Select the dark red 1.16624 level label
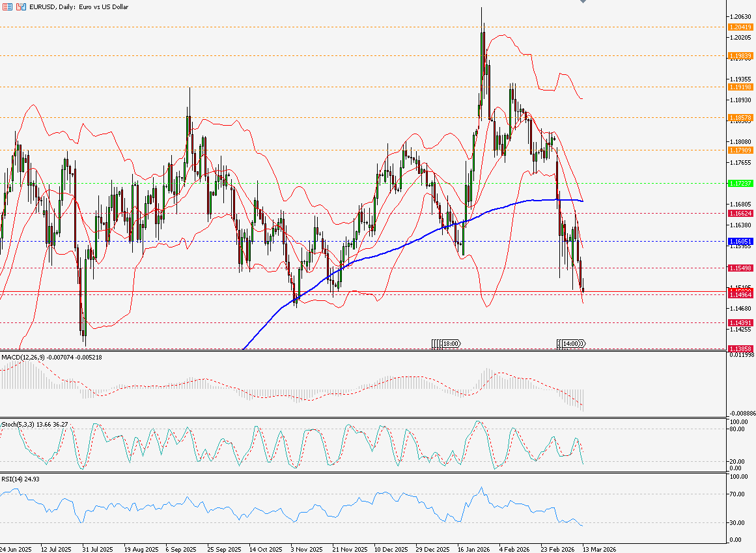Image resolution: width=756 pixels, height=553 pixels. 741,213
